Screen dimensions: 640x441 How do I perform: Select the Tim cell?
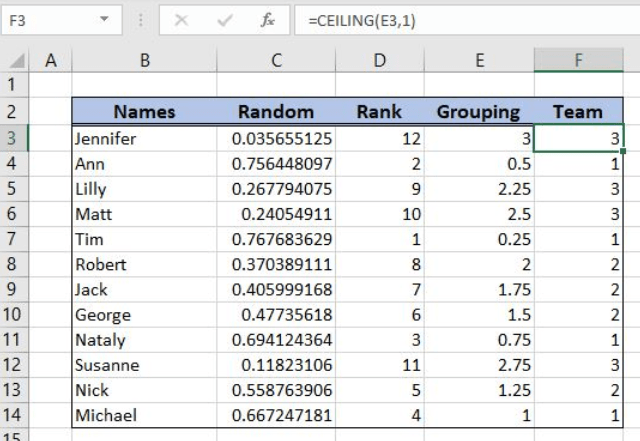[x=144, y=239]
